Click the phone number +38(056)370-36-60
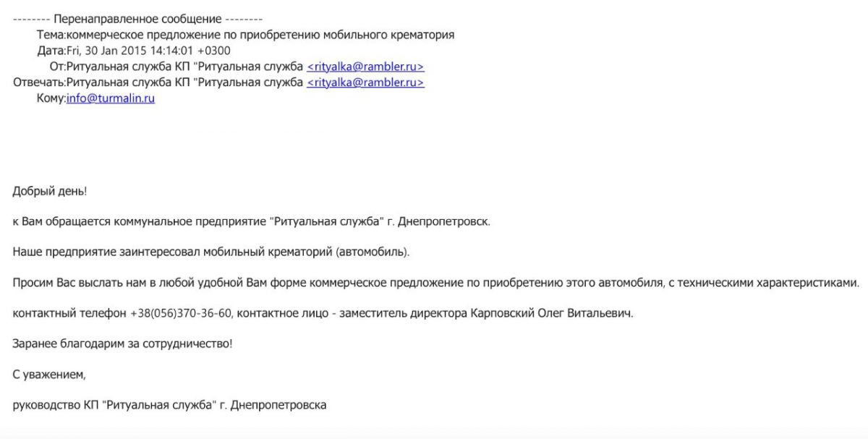868x439 pixels. tap(181, 313)
